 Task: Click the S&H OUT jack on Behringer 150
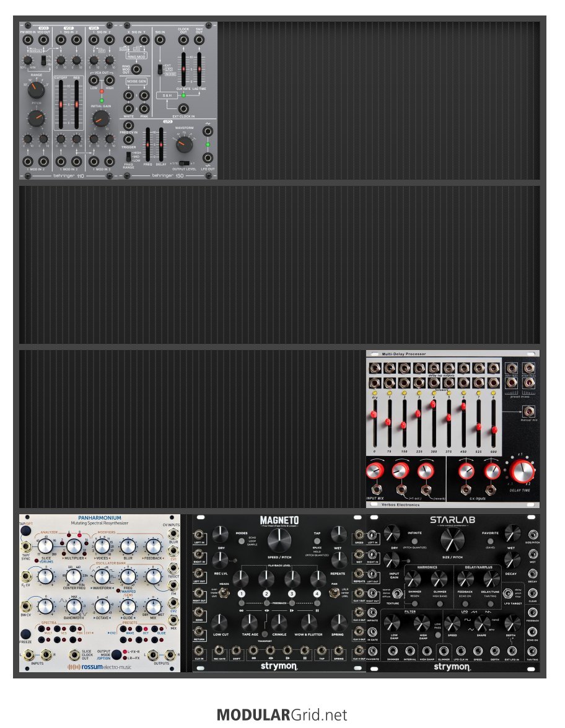(199, 40)
